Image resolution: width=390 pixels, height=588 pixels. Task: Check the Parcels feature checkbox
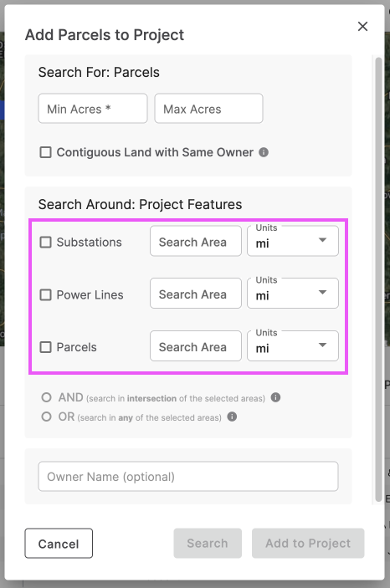[x=46, y=347]
